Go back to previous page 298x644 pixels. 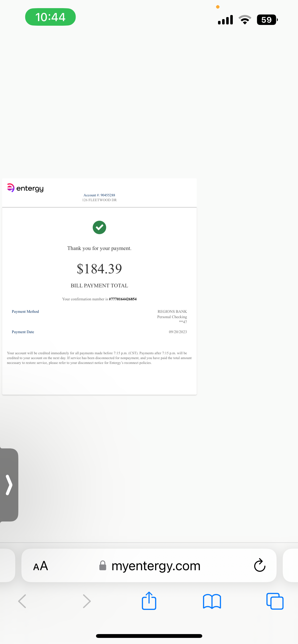[22, 601]
